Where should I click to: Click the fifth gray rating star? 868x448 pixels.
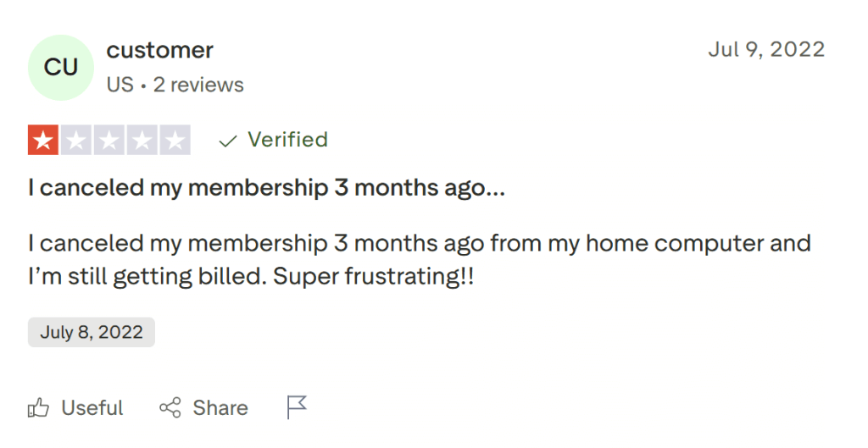pos(175,141)
